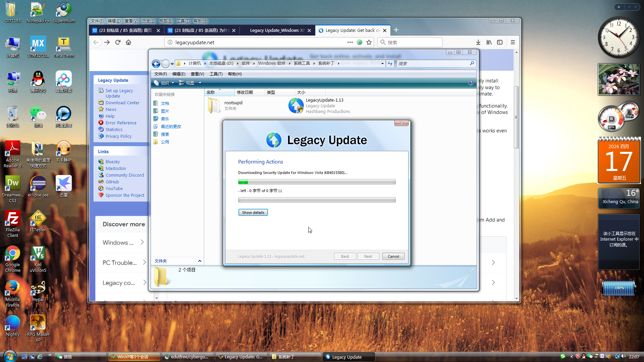Bookmark page with star icon

(x=369, y=42)
